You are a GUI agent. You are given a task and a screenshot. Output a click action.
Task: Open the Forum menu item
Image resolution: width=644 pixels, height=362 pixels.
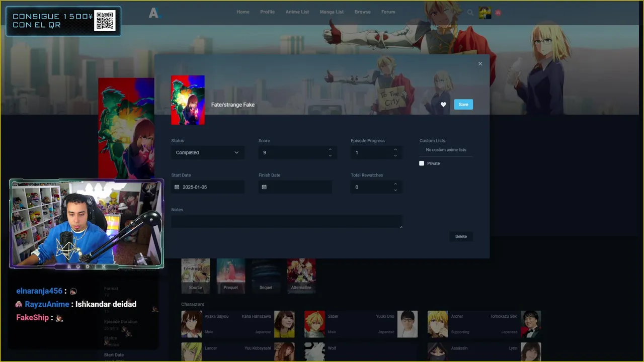point(388,12)
